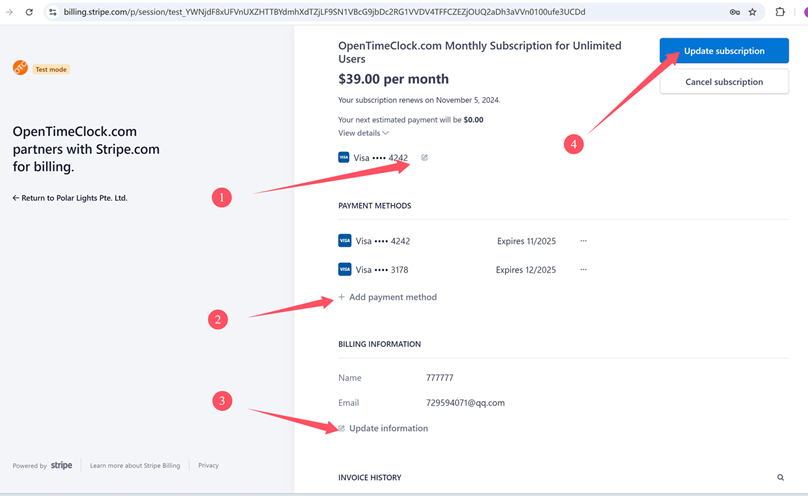Bookmark this page with star icon

(752, 12)
